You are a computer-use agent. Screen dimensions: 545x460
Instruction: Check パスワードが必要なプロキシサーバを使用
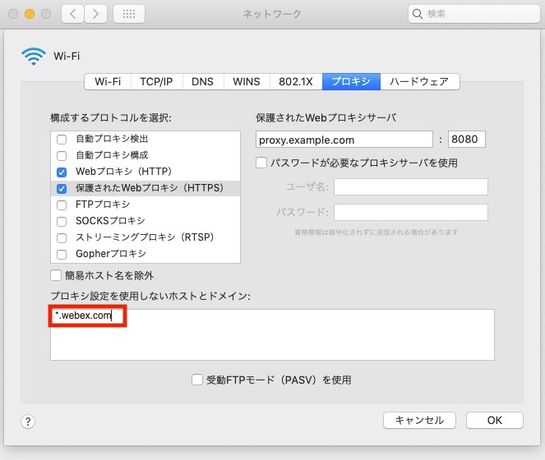point(261,162)
